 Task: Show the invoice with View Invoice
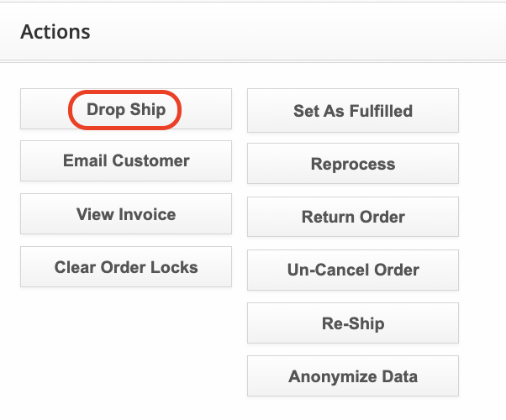[126, 214]
